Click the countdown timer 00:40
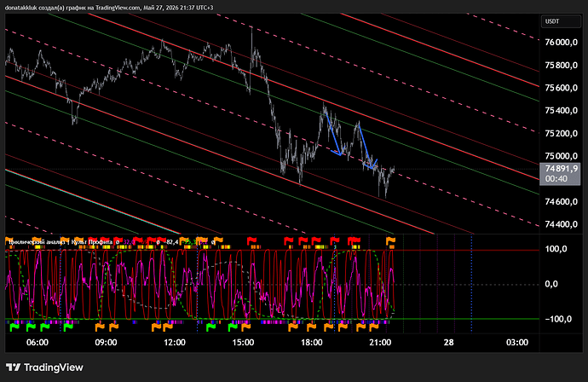 556,178
